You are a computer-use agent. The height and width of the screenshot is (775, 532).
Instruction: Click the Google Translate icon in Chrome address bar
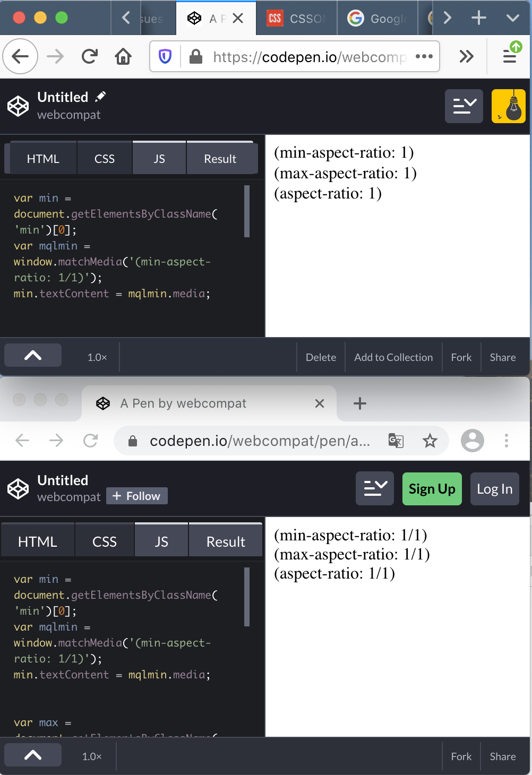(x=396, y=441)
